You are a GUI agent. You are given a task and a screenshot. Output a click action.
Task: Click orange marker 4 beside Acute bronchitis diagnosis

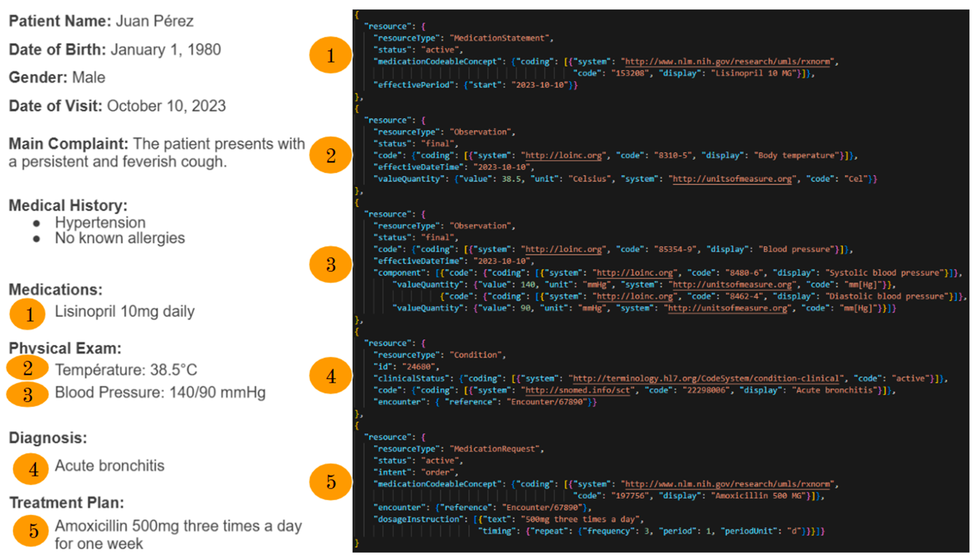coord(31,469)
